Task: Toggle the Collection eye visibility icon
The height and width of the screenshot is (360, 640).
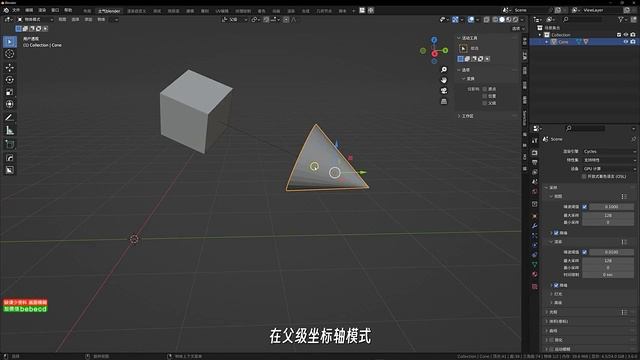Action: 626,35
